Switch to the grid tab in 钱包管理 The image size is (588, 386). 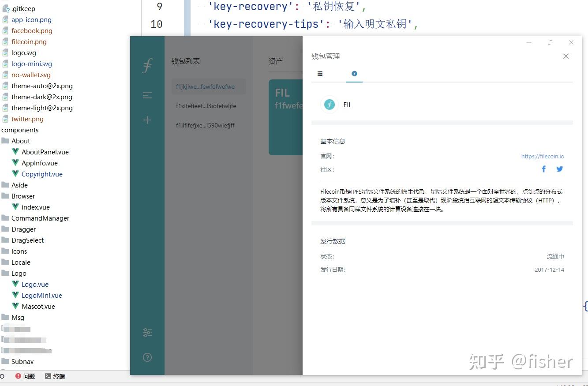[x=320, y=74]
